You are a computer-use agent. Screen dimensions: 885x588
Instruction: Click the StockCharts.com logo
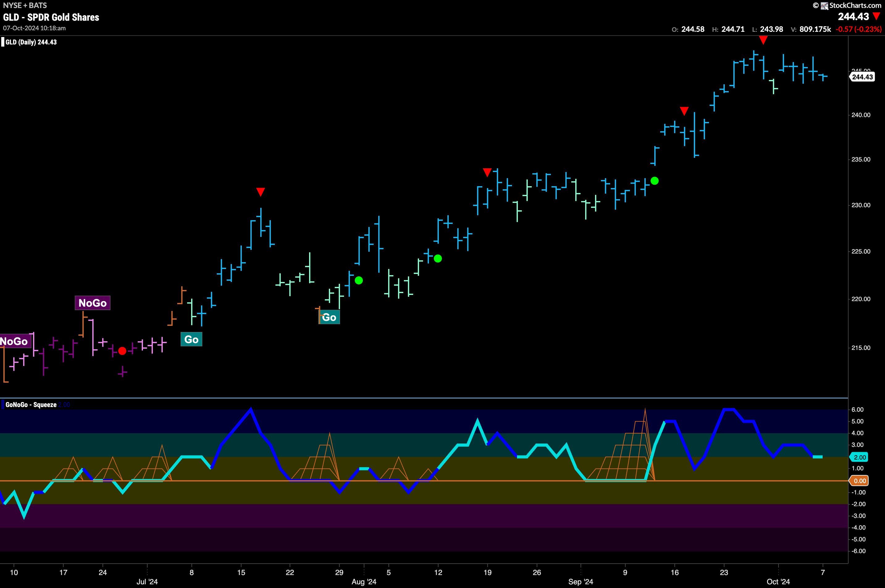pyautogui.click(x=851, y=5)
